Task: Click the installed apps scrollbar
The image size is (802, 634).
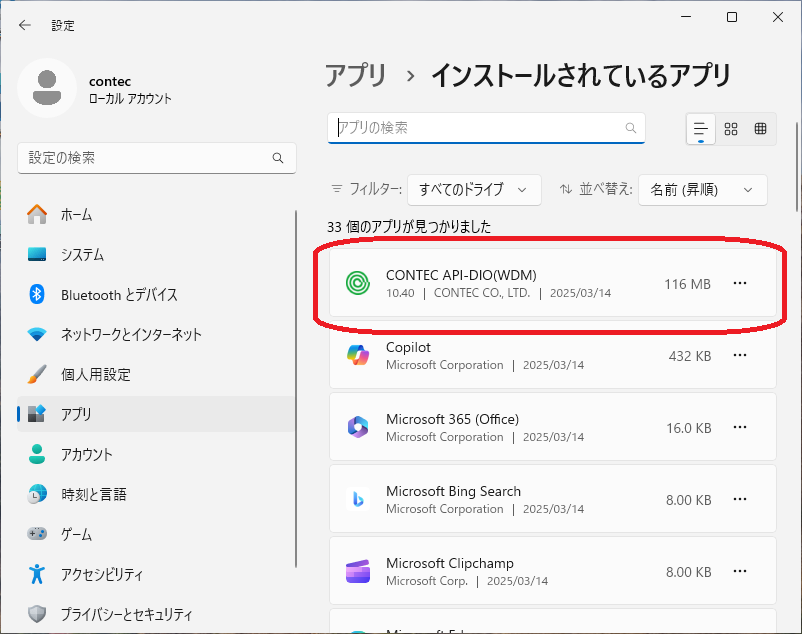Action: (797, 167)
